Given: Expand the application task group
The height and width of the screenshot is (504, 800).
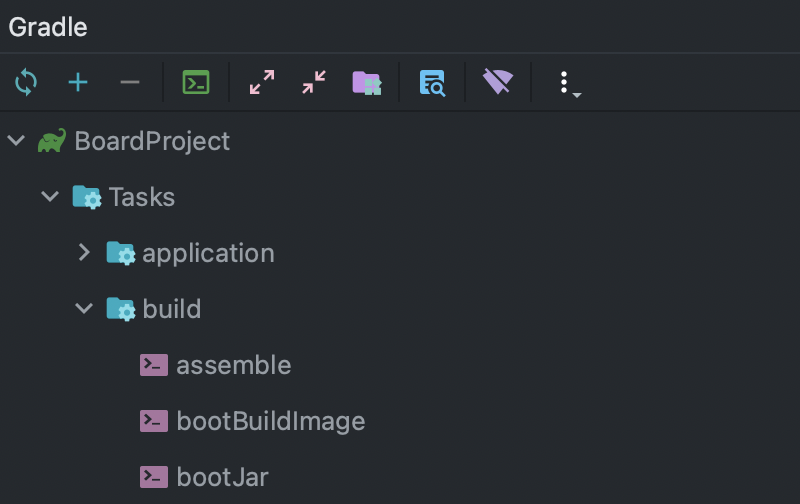Looking at the screenshot, I should [x=84, y=252].
